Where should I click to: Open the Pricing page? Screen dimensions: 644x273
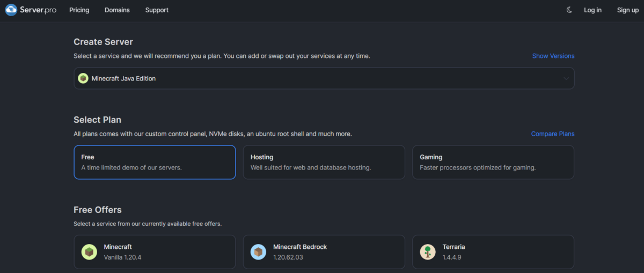(79, 10)
